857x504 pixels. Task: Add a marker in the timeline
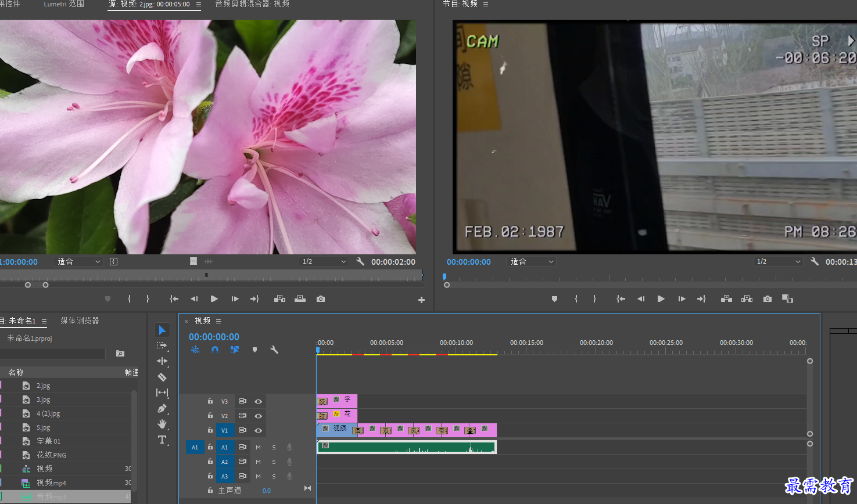coord(254,350)
